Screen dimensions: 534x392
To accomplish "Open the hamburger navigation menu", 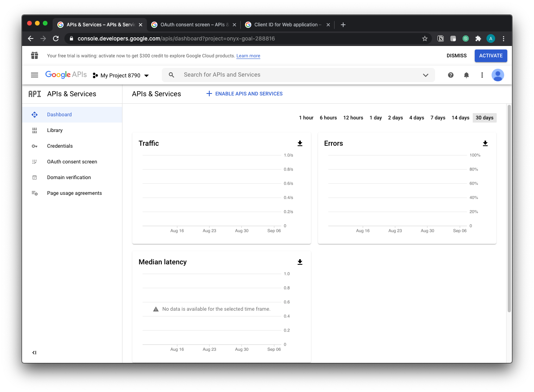I will (x=35, y=75).
